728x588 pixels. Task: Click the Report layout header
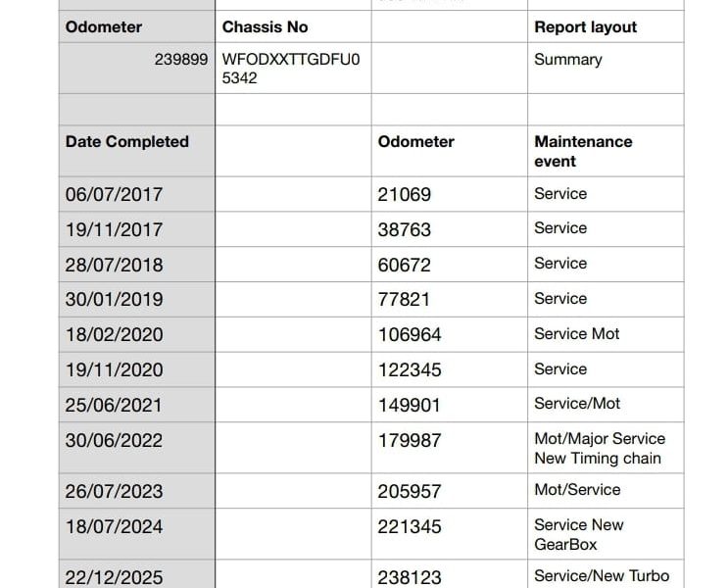(x=585, y=27)
